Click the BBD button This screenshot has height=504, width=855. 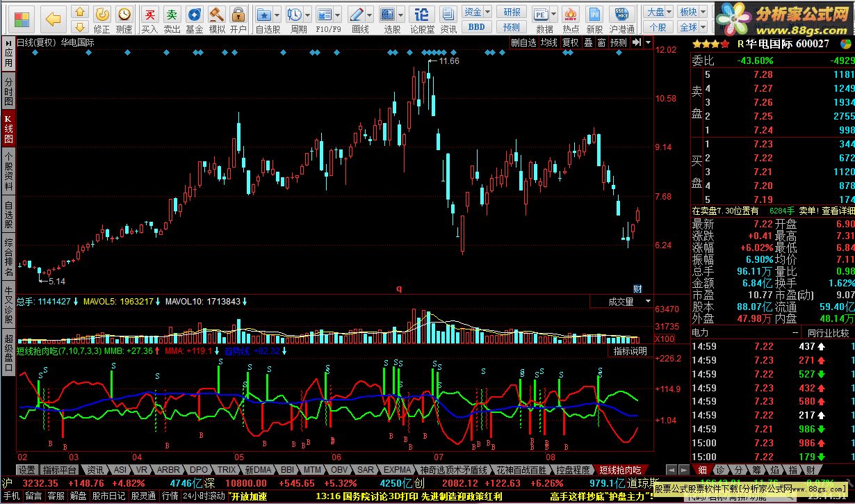point(477,27)
